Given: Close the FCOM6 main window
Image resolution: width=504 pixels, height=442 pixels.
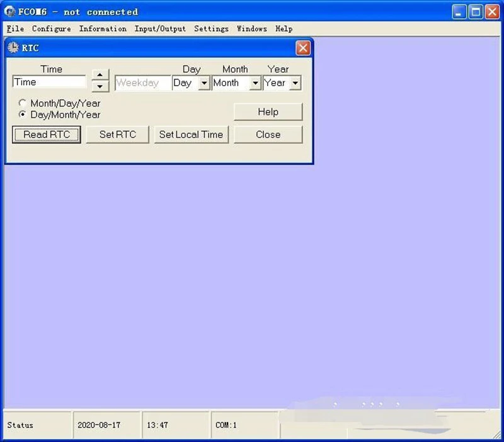Looking at the screenshot, I should pyautogui.click(x=492, y=12).
